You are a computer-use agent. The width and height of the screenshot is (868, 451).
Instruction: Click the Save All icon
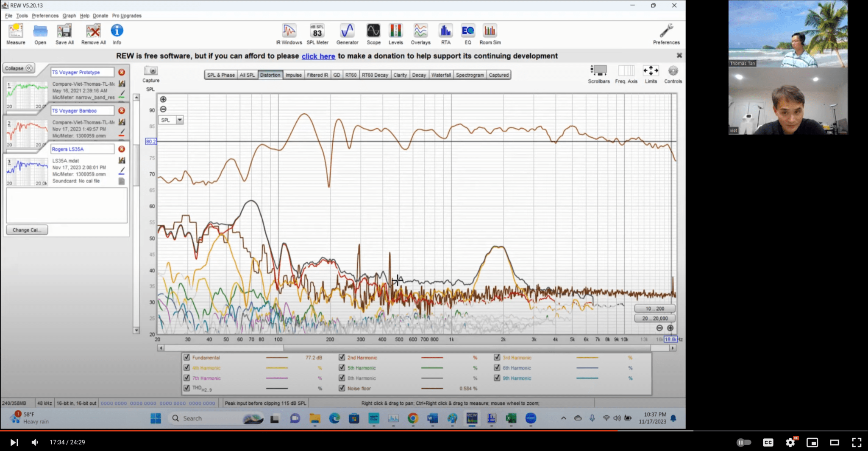point(64,34)
